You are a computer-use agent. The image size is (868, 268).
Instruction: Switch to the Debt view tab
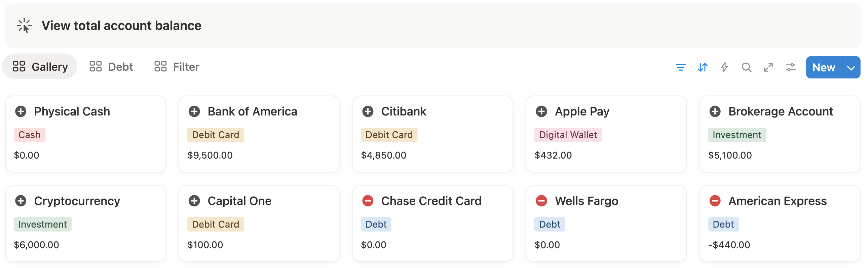111,66
